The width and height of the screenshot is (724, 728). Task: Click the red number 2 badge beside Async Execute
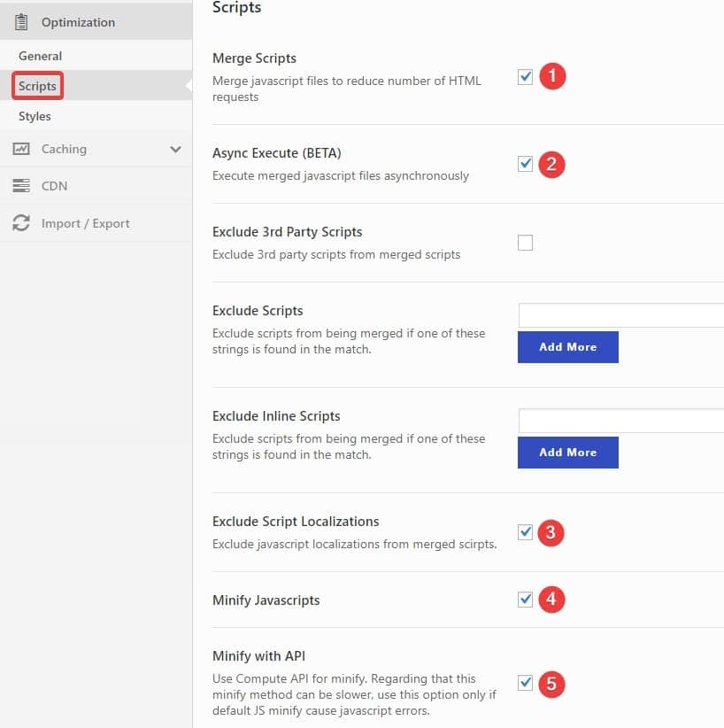552,165
